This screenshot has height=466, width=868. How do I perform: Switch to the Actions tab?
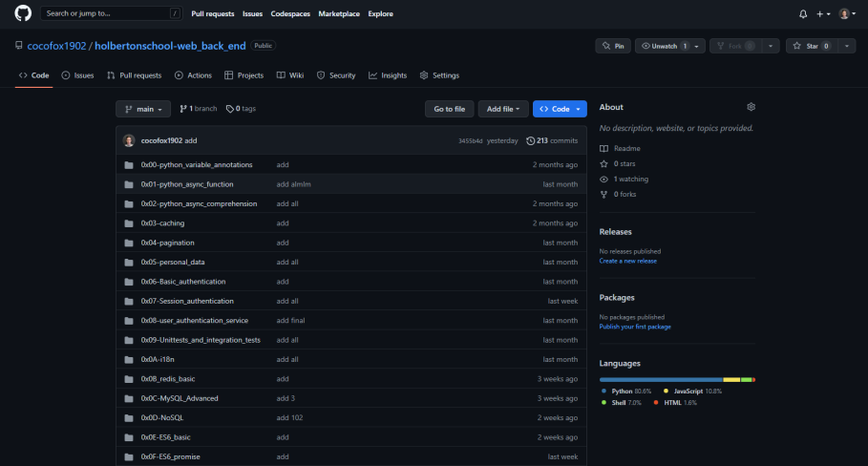coord(193,75)
